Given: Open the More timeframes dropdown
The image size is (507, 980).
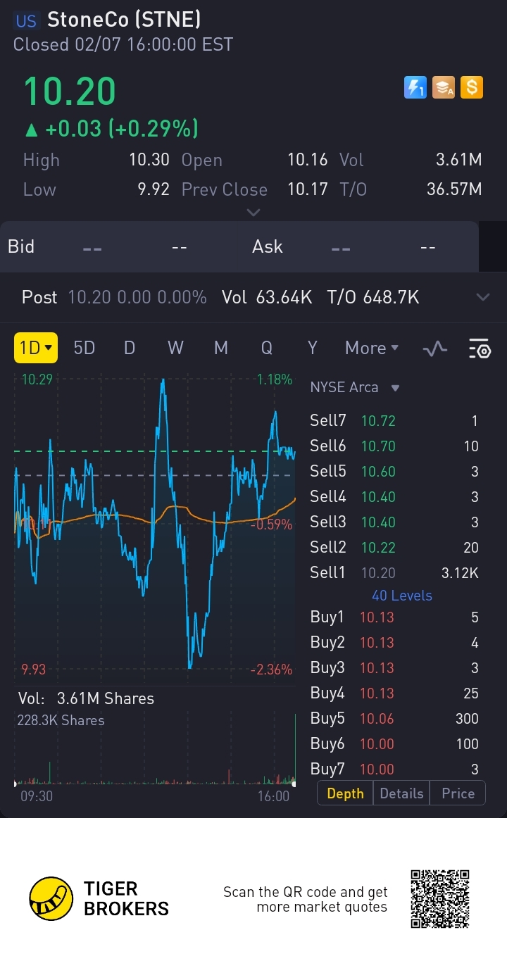Looking at the screenshot, I should click(x=372, y=348).
